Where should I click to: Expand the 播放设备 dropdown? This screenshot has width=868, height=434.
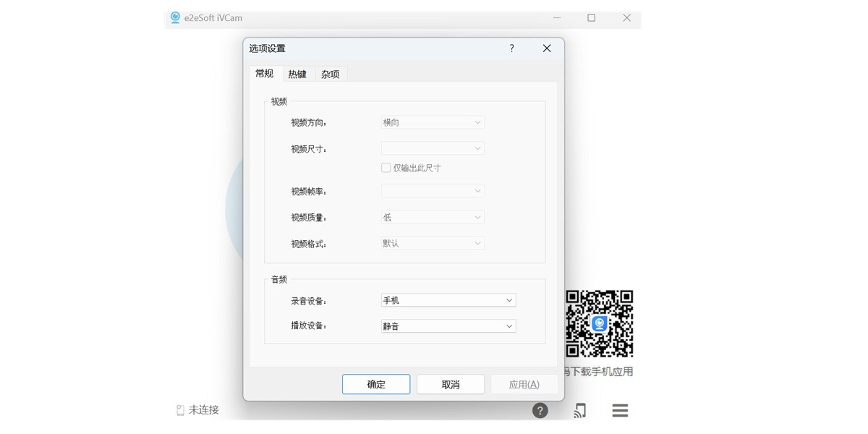point(448,326)
